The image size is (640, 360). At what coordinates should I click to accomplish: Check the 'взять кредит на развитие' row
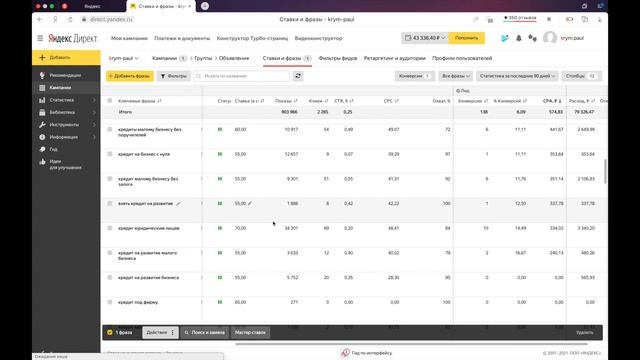pos(110,203)
